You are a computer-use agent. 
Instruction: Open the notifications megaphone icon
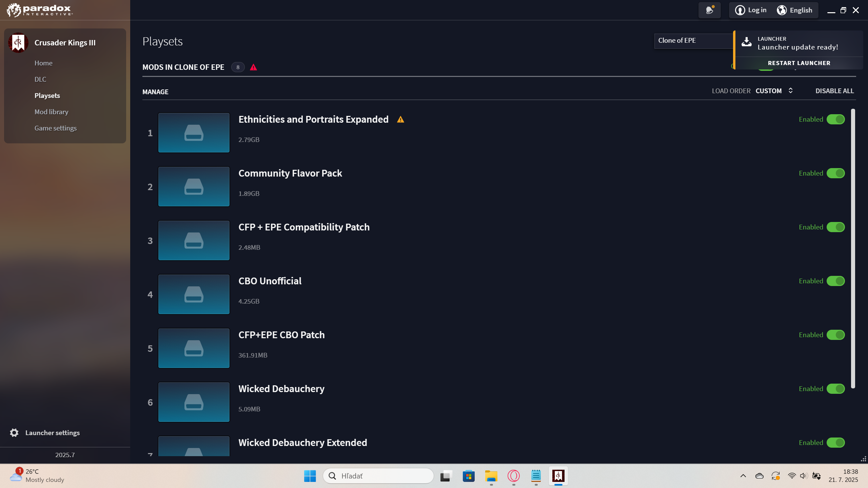(709, 10)
